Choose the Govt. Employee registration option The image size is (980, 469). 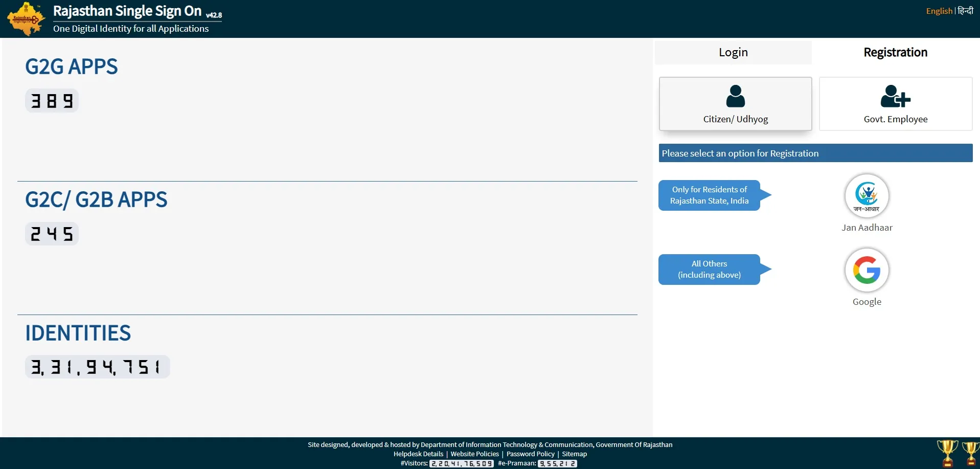895,104
